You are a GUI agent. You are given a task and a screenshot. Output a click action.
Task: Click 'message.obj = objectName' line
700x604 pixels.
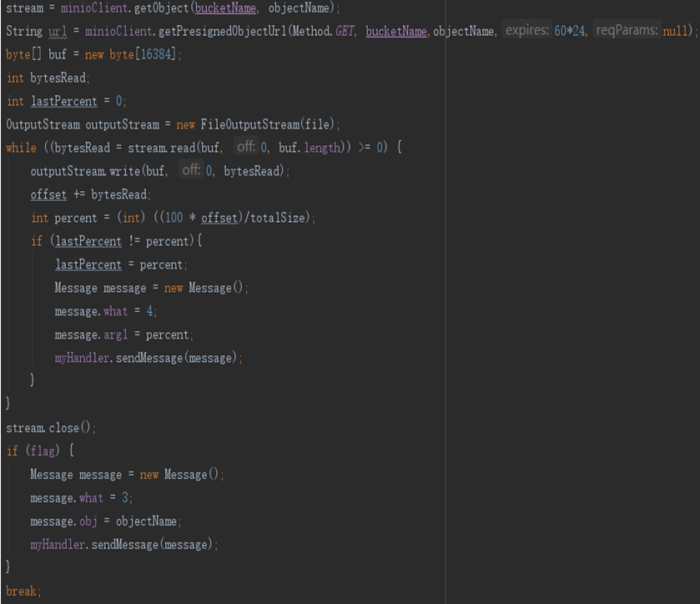[x=106, y=521]
